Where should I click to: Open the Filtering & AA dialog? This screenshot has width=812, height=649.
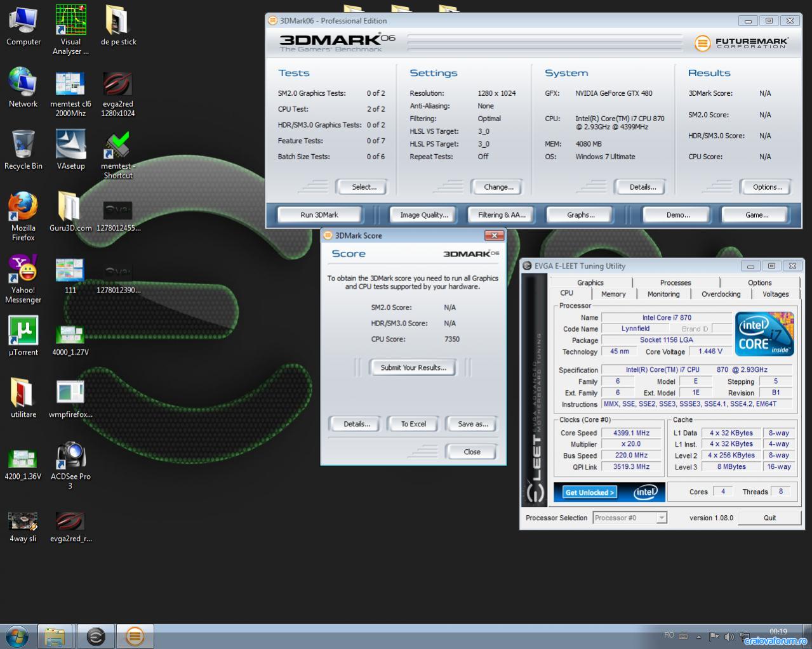coord(502,214)
